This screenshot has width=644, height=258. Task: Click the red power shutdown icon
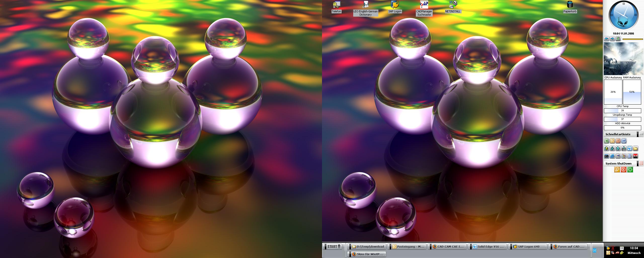point(624,170)
